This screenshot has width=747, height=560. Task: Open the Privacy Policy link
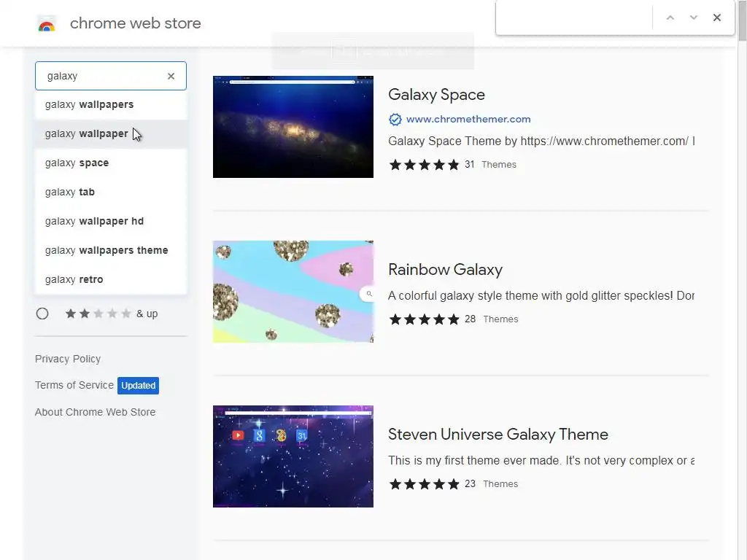click(68, 359)
